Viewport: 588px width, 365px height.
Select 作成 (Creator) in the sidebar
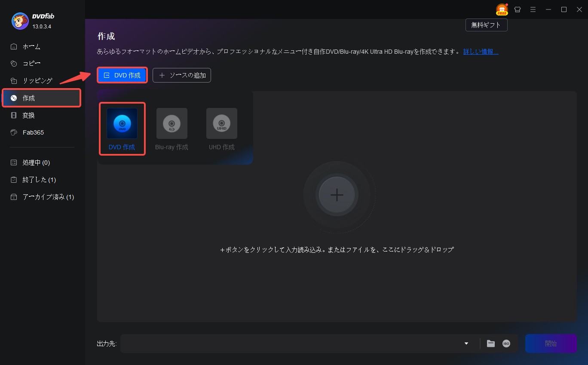[41, 98]
